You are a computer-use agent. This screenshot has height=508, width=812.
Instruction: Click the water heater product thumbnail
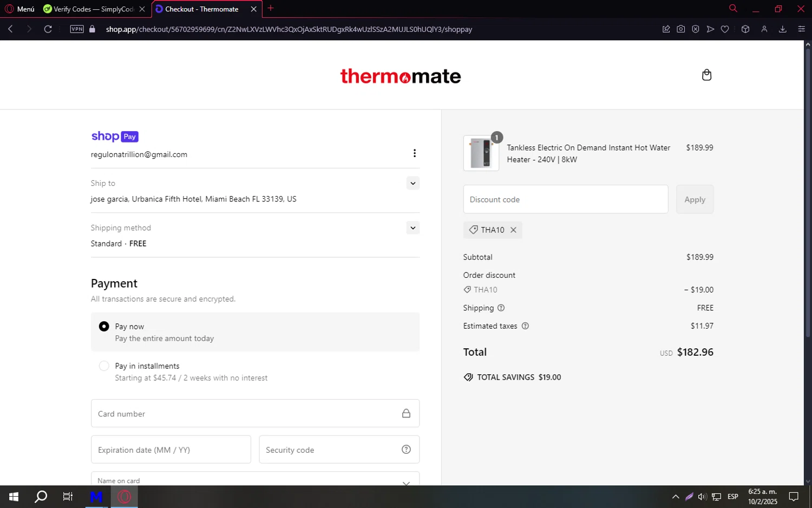[481, 153]
